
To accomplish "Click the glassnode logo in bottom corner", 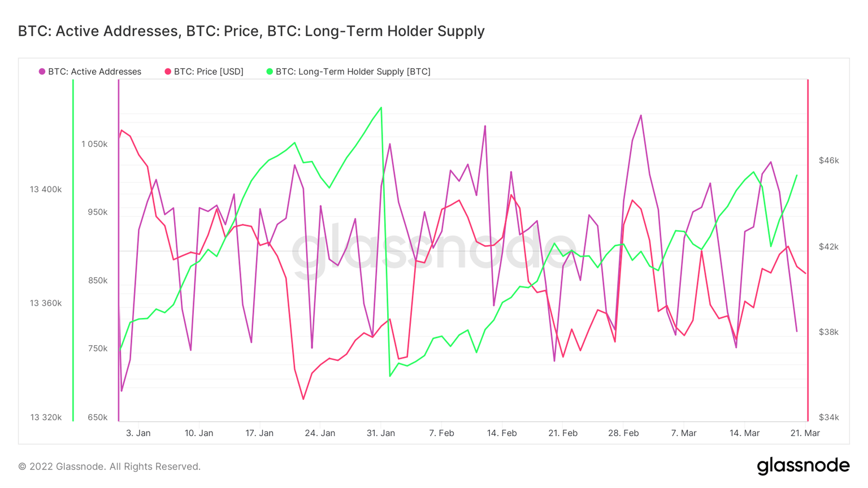I will tap(802, 466).
